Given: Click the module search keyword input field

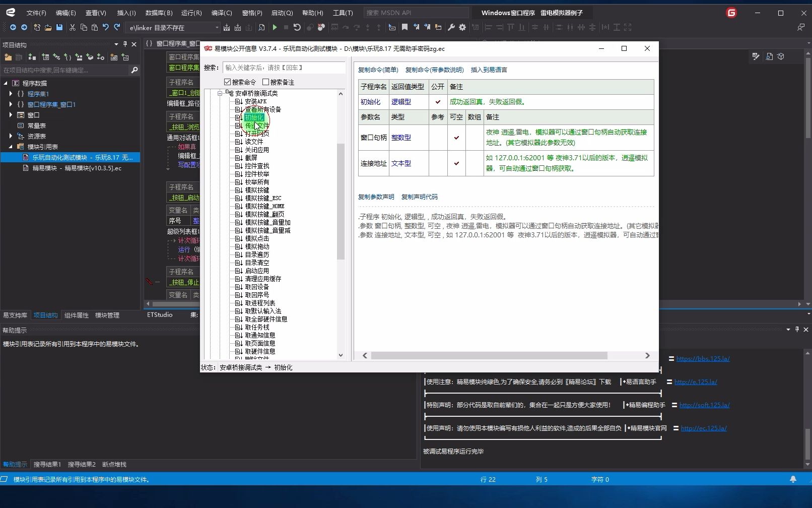Looking at the screenshot, I should (284, 68).
